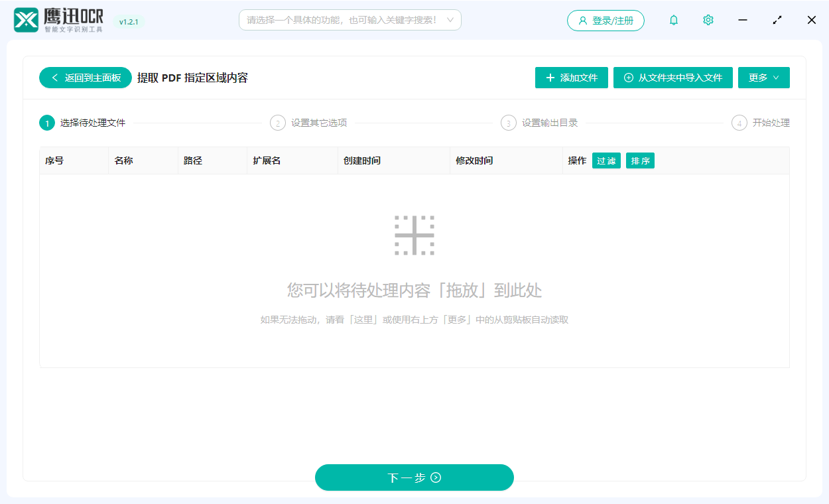The height and width of the screenshot is (504, 829).
Task: Click step 4 circle indicator
Action: coord(739,123)
